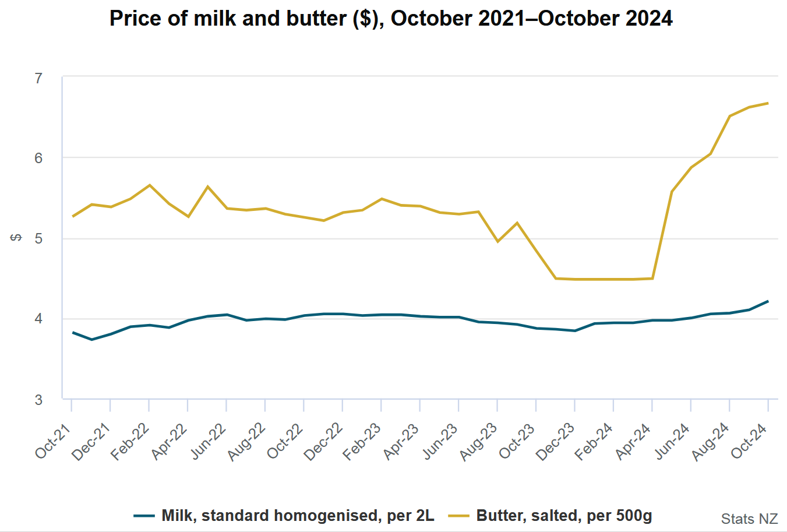The height and width of the screenshot is (532, 787).
Task: Click the Apr-24 x-axis label
Action: 634,442
